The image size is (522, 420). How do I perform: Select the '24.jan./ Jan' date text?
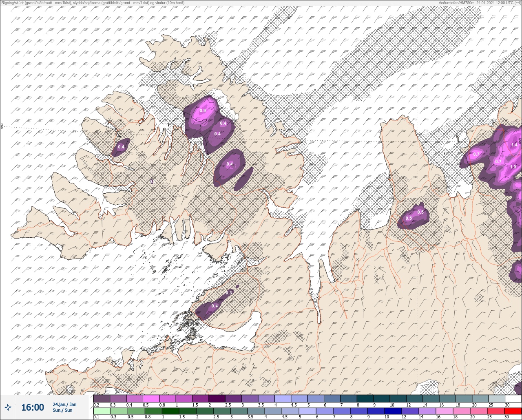click(64, 405)
